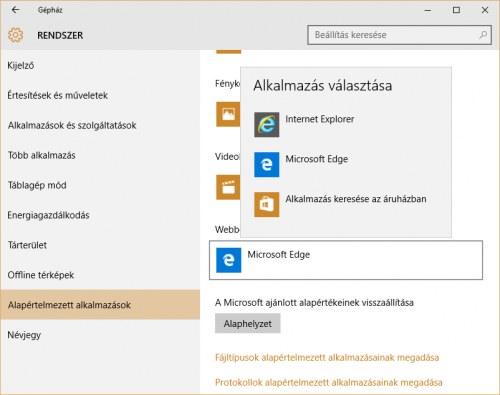This screenshot has width=500, height=395.
Task: Click the settings gear icon beside RENDSZER
Action: point(16,35)
